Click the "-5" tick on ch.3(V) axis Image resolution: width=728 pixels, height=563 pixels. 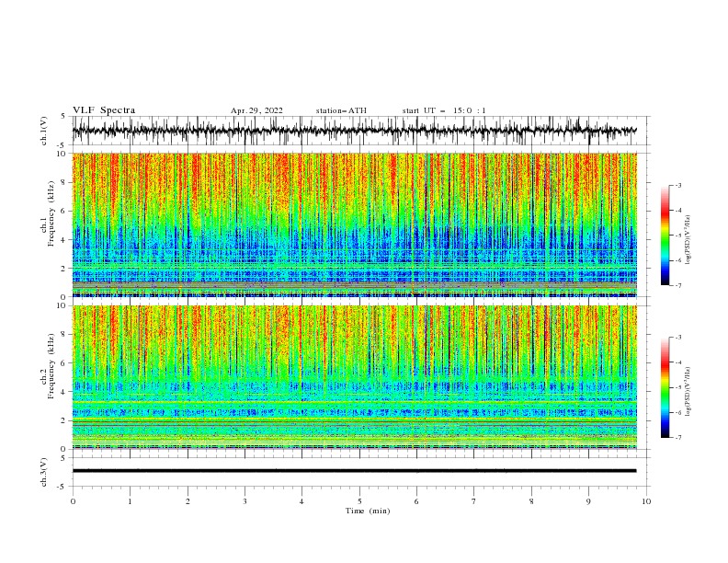pyautogui.click(x=63, y=487)
